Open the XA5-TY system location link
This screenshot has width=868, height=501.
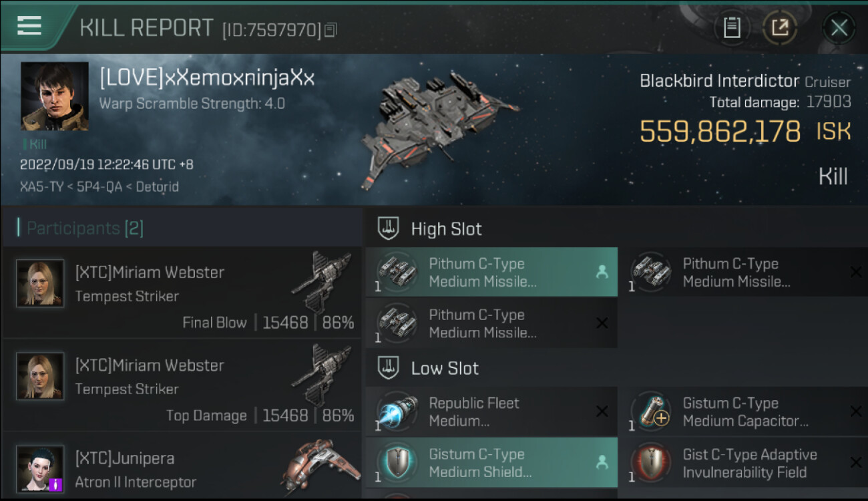(37, 187)
